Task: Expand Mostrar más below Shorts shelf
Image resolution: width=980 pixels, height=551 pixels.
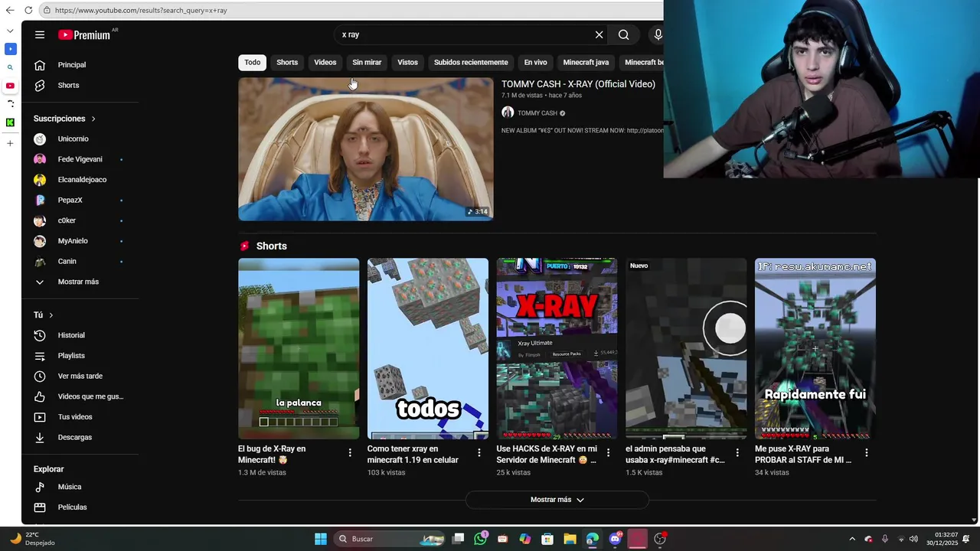Action: click(x=557, y=500)
